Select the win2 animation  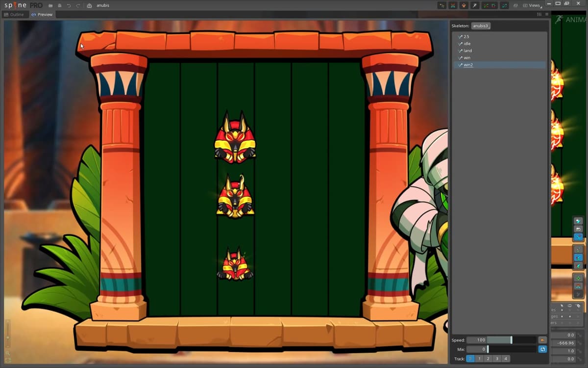pos(499,65)
